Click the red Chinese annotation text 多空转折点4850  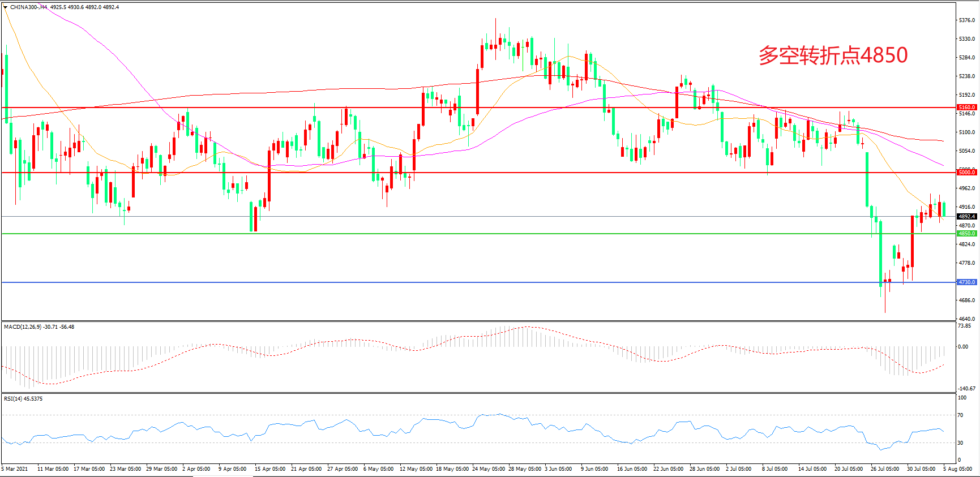pos(833,55)
